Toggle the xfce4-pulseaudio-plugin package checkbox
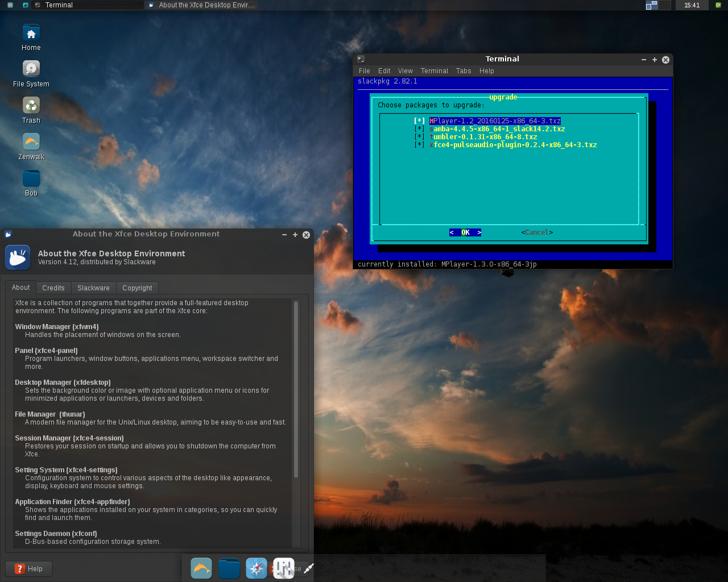This screenshot has height=582, width=728. pyautogui.click(x=420, y=145)
